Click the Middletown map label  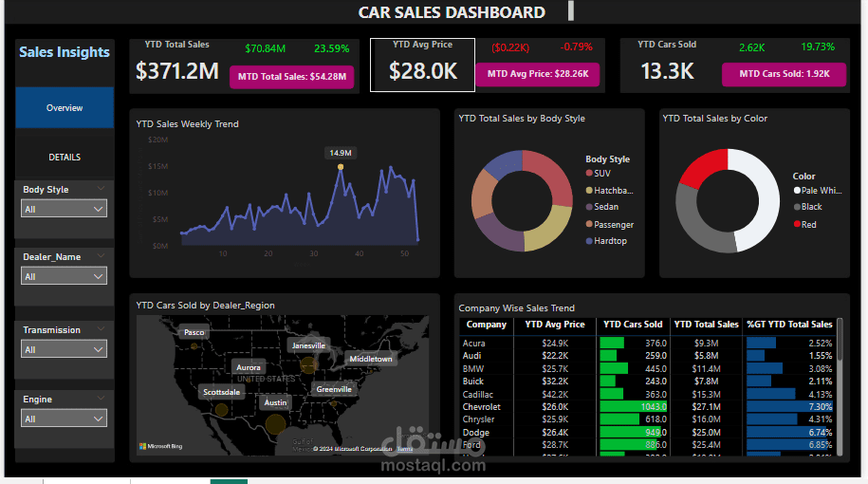pyautogui.click(x=370, y=359)
